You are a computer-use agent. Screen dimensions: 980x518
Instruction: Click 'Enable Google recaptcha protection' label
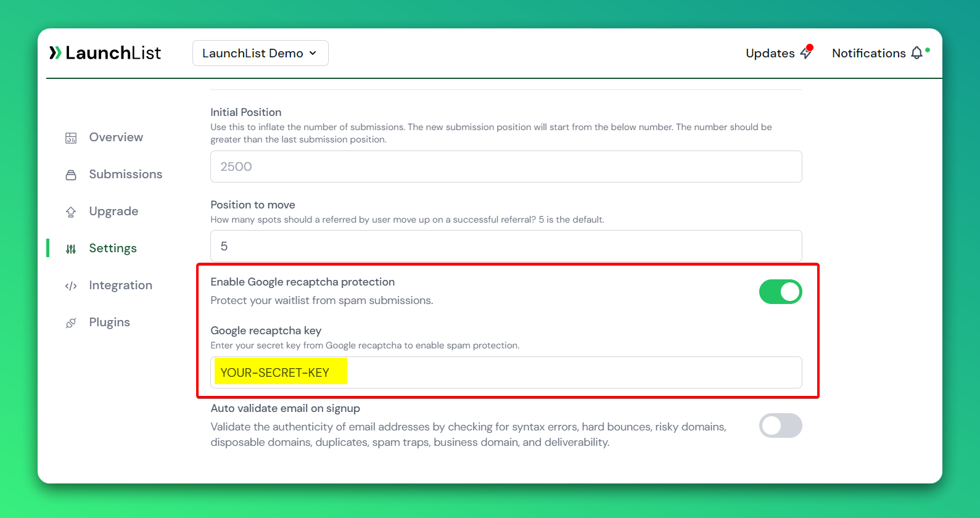pos(302,282)
